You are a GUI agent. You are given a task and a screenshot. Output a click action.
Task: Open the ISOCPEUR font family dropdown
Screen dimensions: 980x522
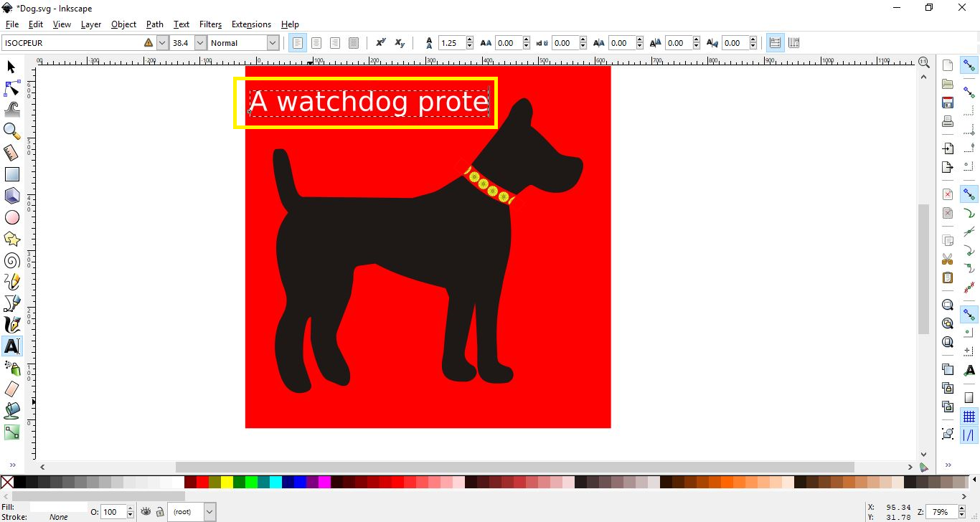coord(162,42)
